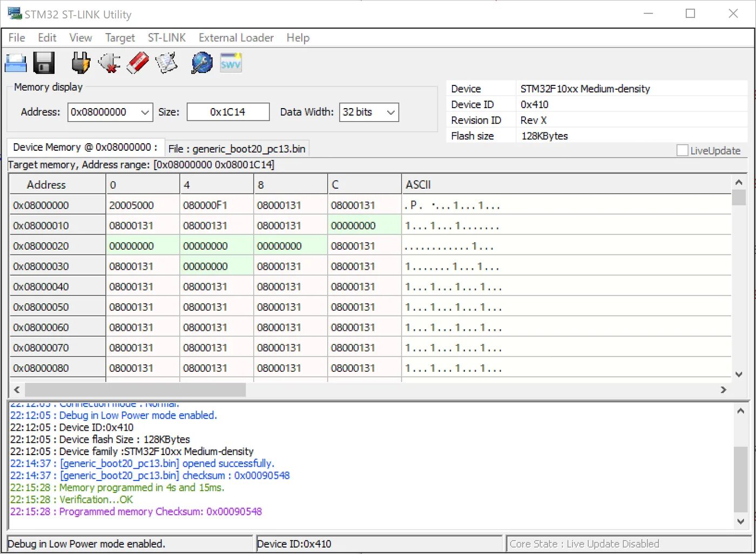Click log line Memory programmed in 4s
The width and height of the screenshot is (756, 554).
pos(117,488)
